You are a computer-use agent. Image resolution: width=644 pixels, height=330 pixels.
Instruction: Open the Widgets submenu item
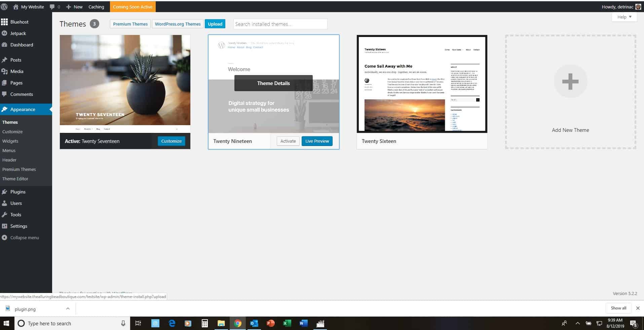(x=10, y=141)
